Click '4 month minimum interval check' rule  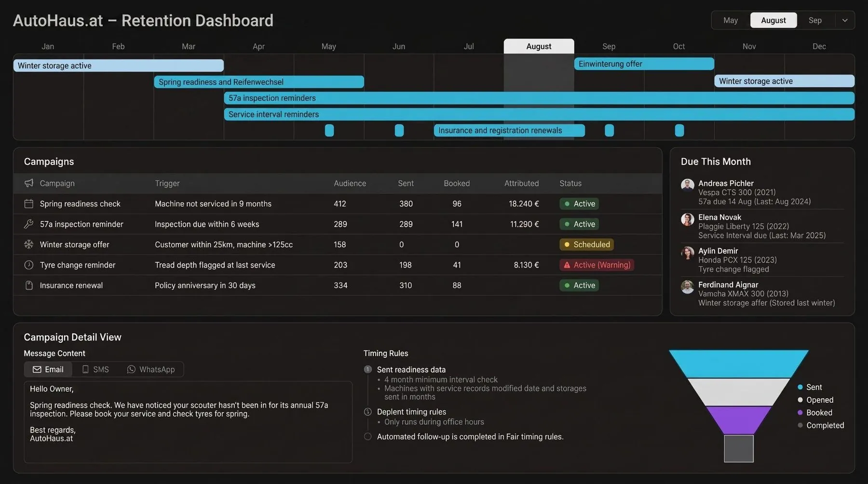(x=441, y=380)
